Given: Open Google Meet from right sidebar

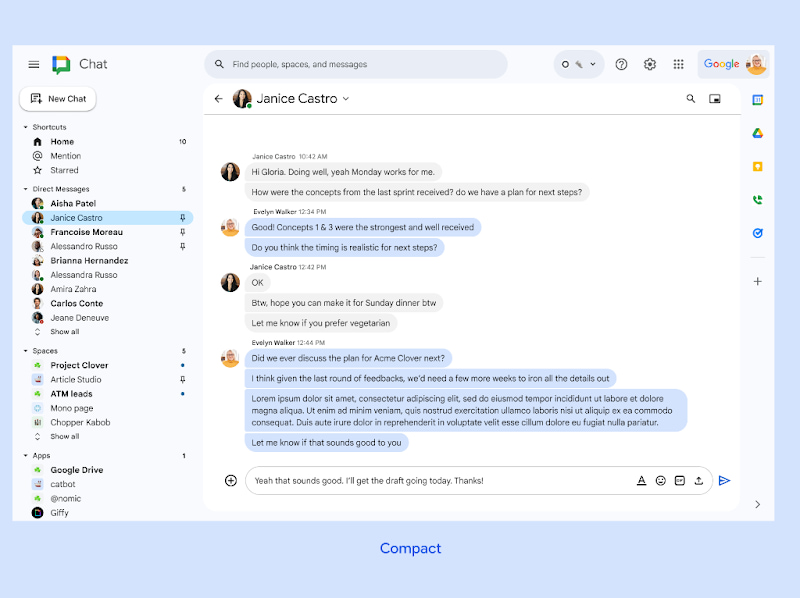Looking at the screenshot, I should click(x=757, y=198).
